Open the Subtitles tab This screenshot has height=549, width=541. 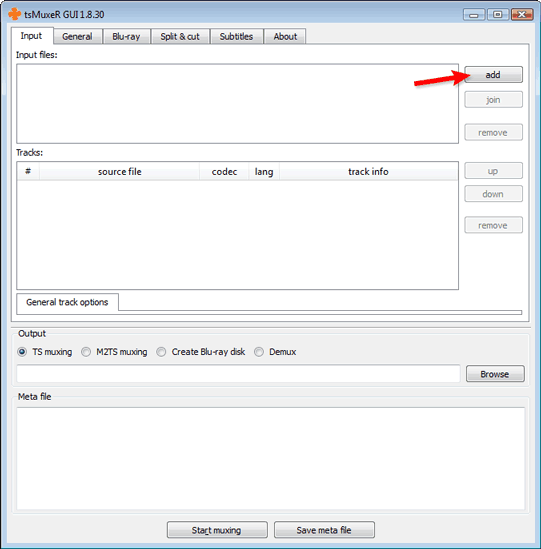pyautogui.click(x=236, y=36)
